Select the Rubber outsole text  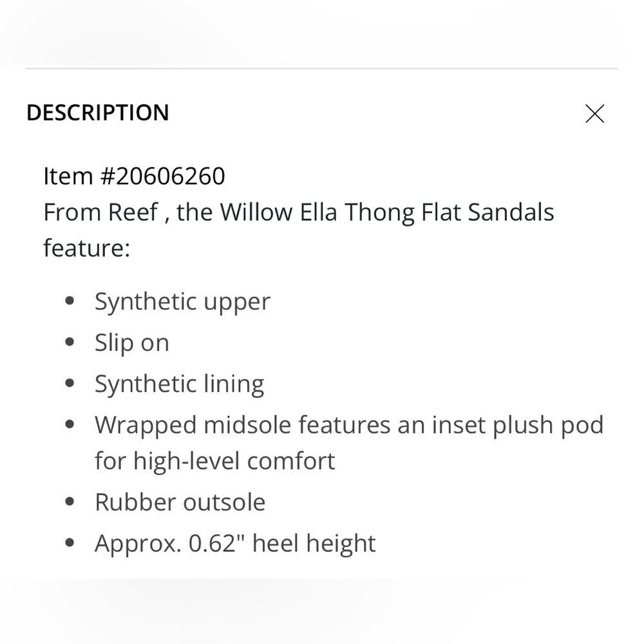tap(180, 501)
